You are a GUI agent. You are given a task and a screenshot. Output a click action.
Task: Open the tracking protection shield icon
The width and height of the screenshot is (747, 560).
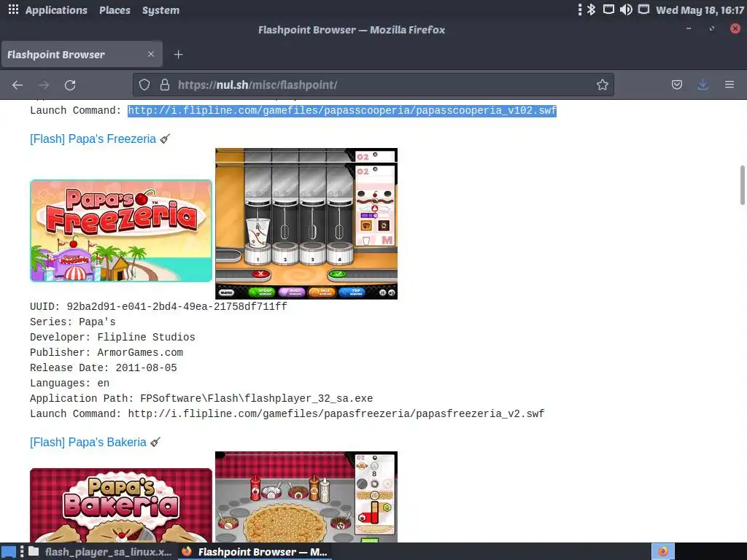(144, 85)
